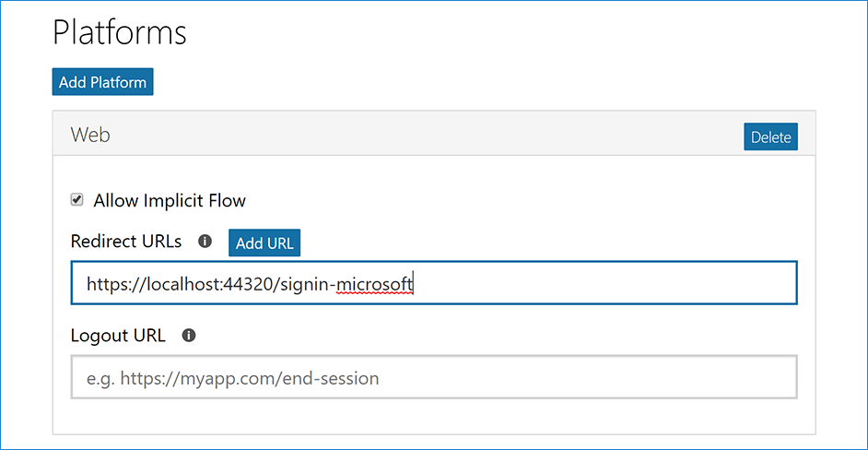Click the Web platform header title
868x450 pixels.
(90, 135)
